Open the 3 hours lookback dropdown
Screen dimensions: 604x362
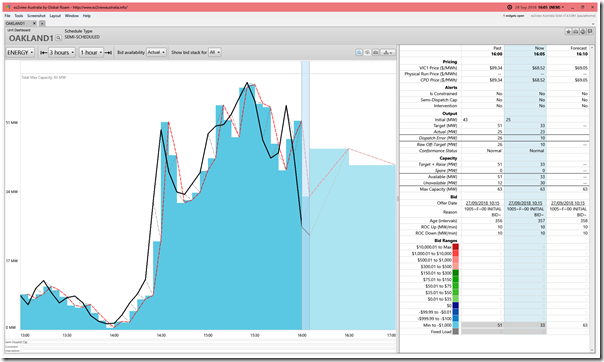(62, 52)
